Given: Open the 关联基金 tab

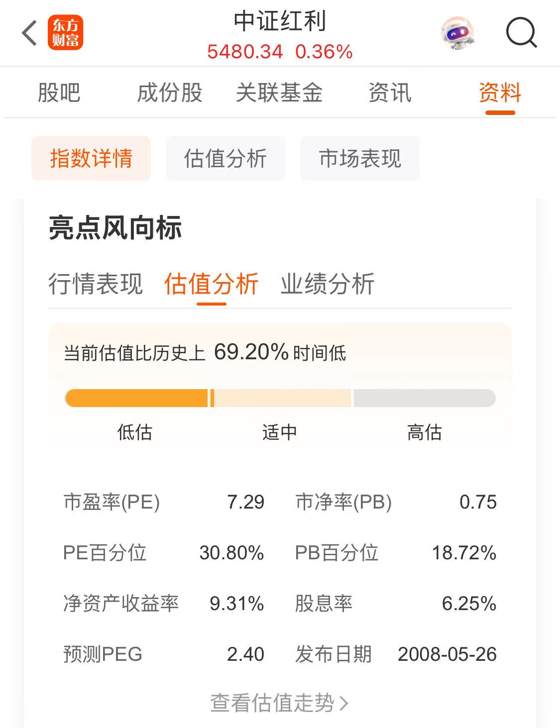Looking at the screenshot, I should click(x=279, y=93).
